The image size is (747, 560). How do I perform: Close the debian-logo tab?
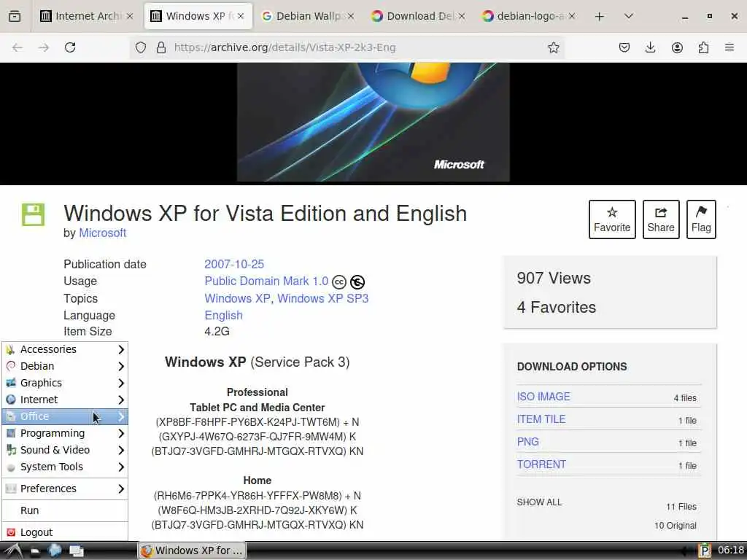click(572, 16)
